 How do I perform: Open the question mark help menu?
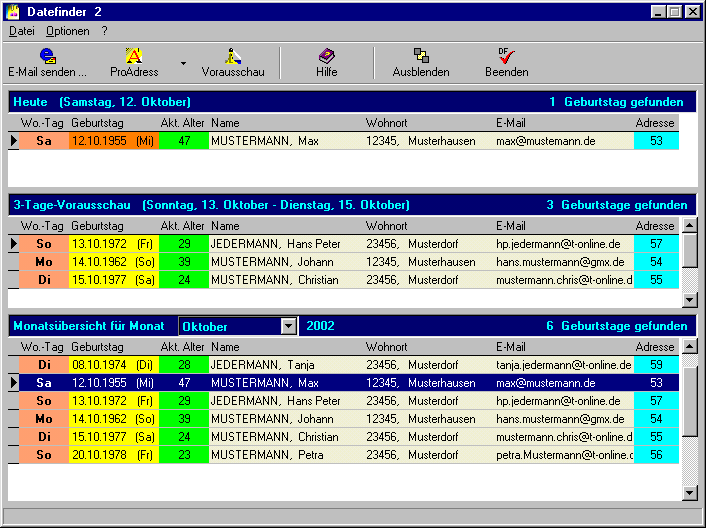[104, 31]
